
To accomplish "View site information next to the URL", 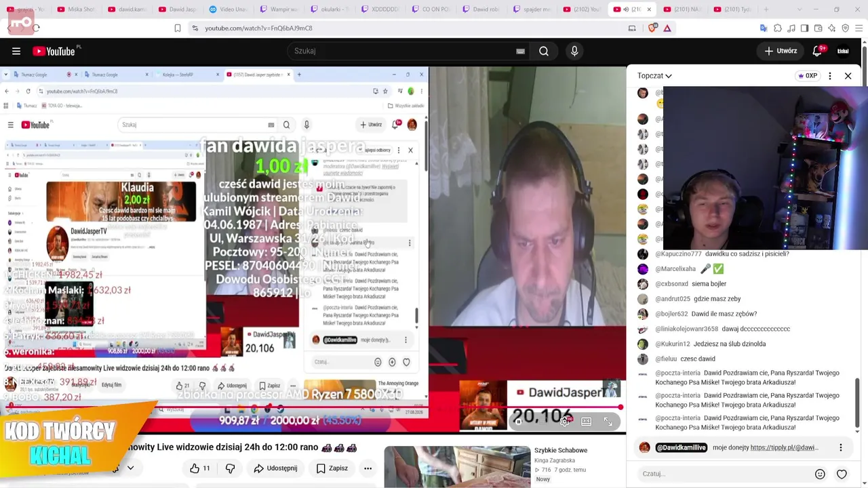I will coord(195,28).
